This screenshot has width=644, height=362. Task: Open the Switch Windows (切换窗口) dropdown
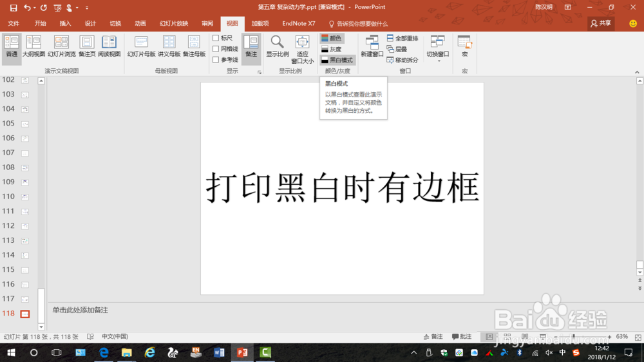(x=438, y=48)
